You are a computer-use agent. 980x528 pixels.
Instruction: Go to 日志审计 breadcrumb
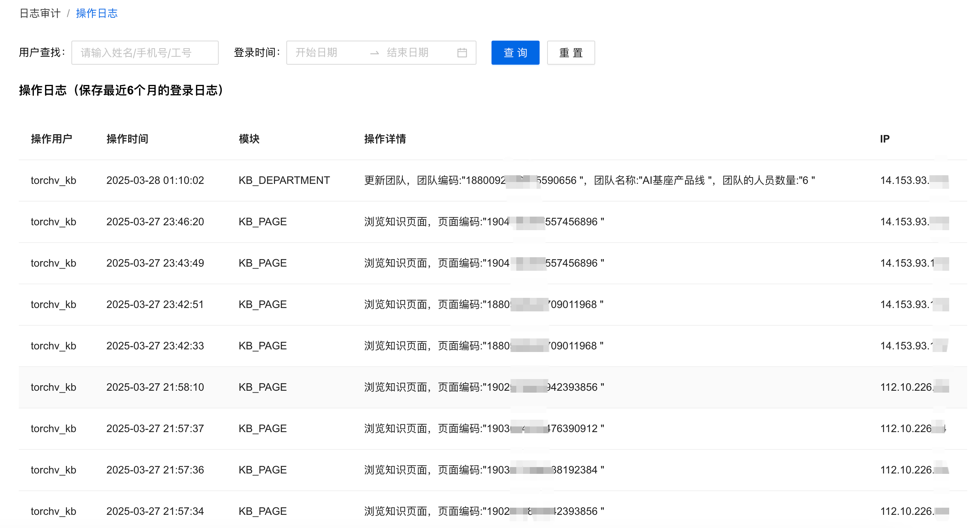pos(39,13)
